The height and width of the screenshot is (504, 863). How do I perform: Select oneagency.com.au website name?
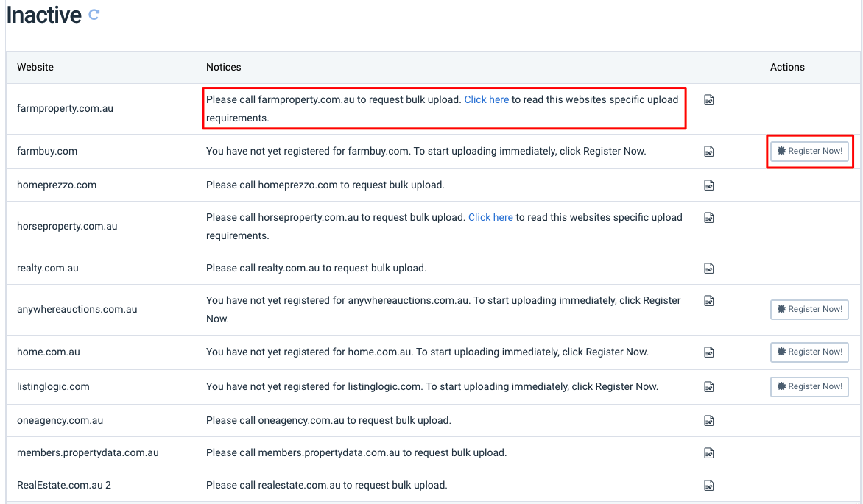click(60, 420)
